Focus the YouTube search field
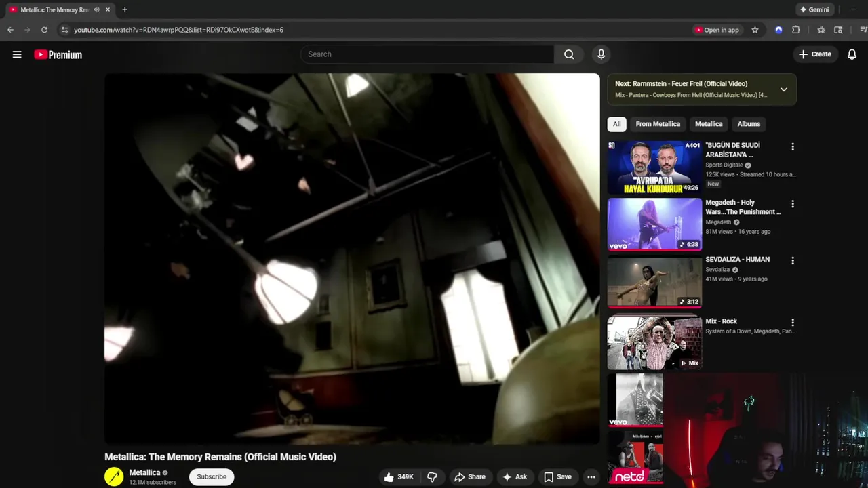 (427, 54)
